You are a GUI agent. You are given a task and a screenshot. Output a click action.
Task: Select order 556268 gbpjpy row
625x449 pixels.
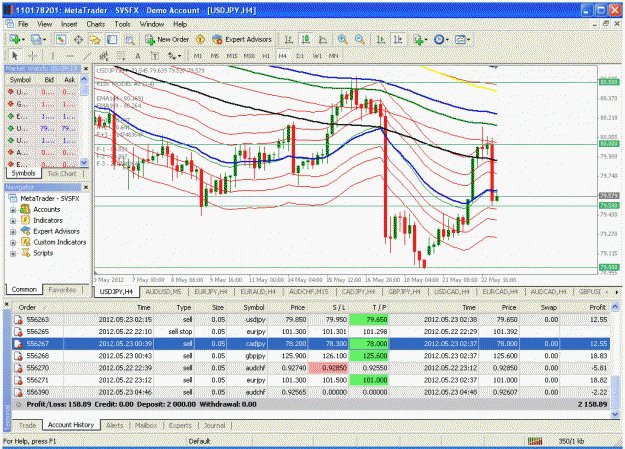pos(311,356)
